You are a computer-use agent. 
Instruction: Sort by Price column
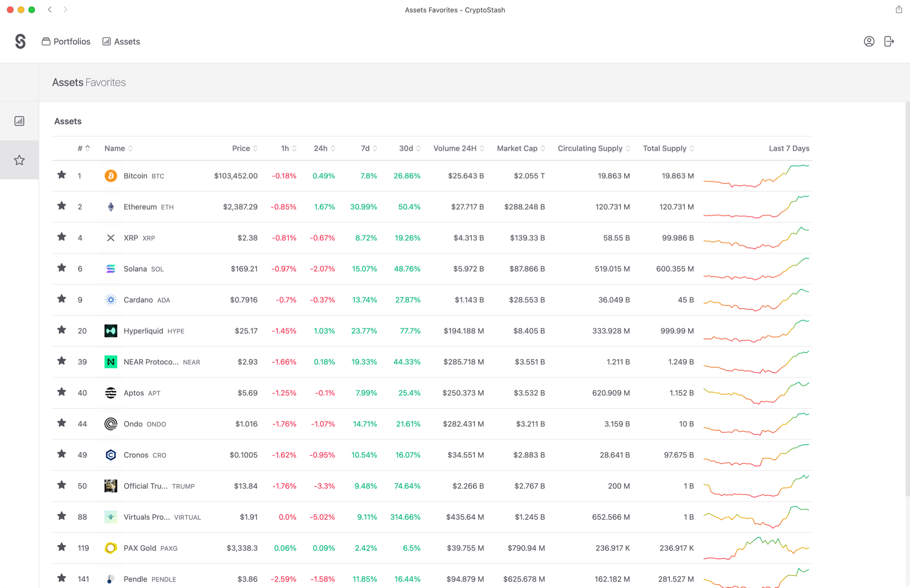pyautogui.click(x=245, y=148)
